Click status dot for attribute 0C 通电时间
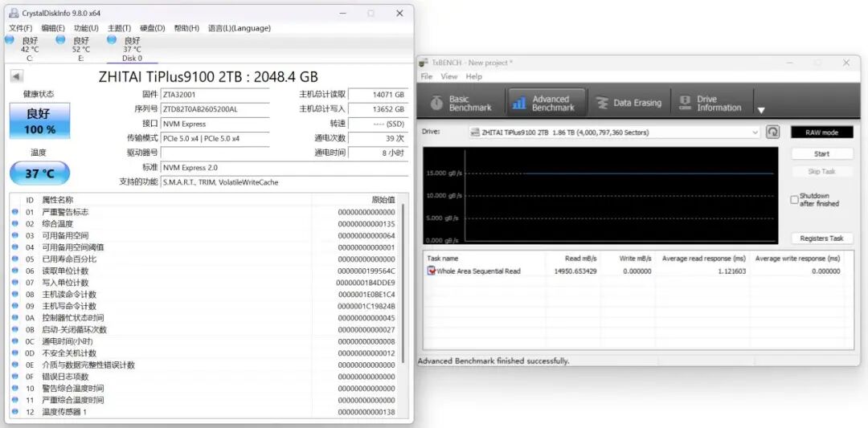This screenshot has height=428, width=868. [x=15, y=341]
